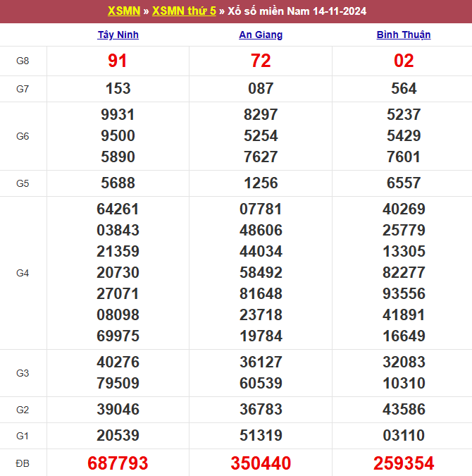Screen dimensions: 472x476
Task: Open An Giang province link
Action: [261, 35]
